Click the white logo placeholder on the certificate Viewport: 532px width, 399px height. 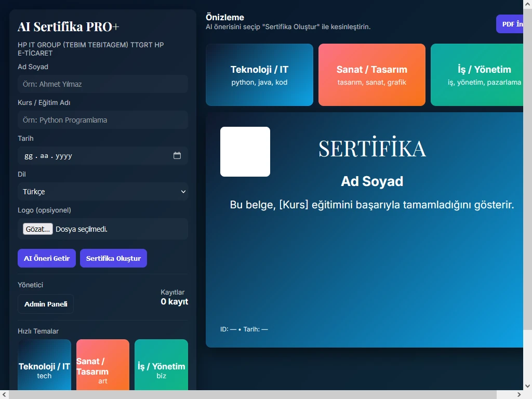245,151
